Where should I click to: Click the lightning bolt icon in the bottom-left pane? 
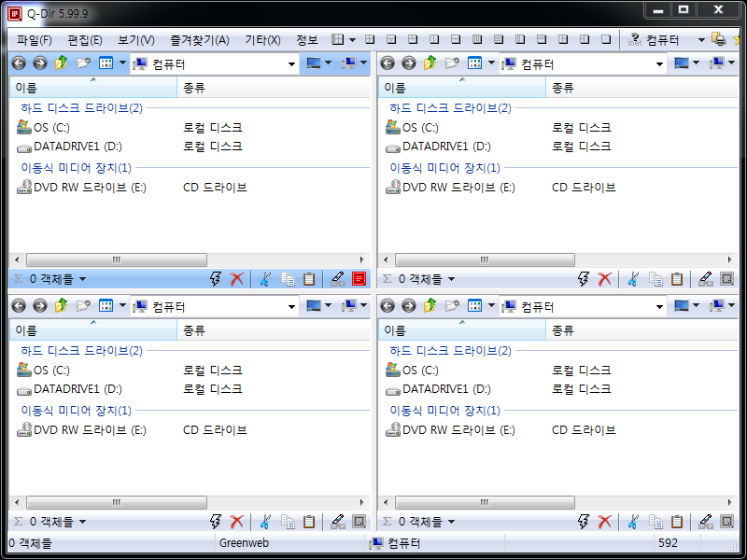pos(216,522)
